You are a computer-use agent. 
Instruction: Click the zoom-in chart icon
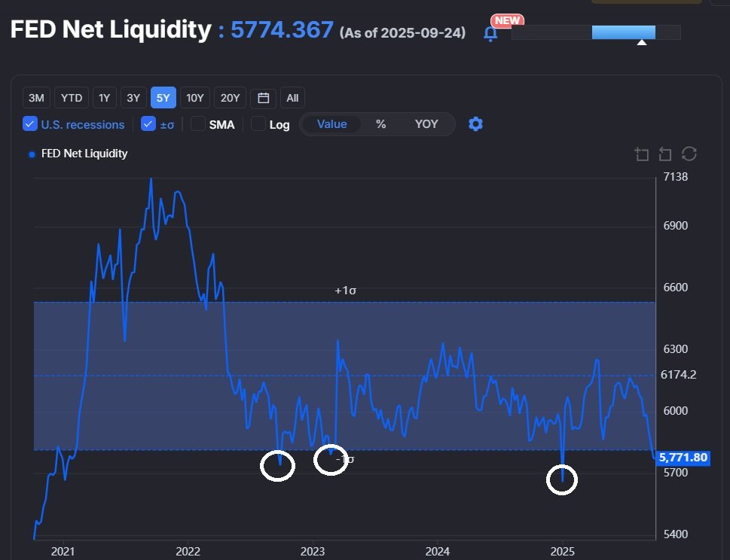click(641, 154)
